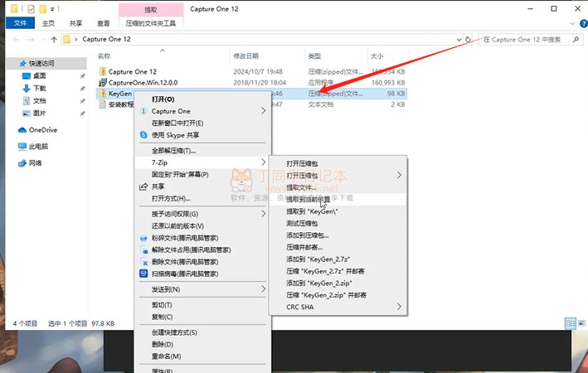Click the Capture One icon in context menu

[143, 111]
